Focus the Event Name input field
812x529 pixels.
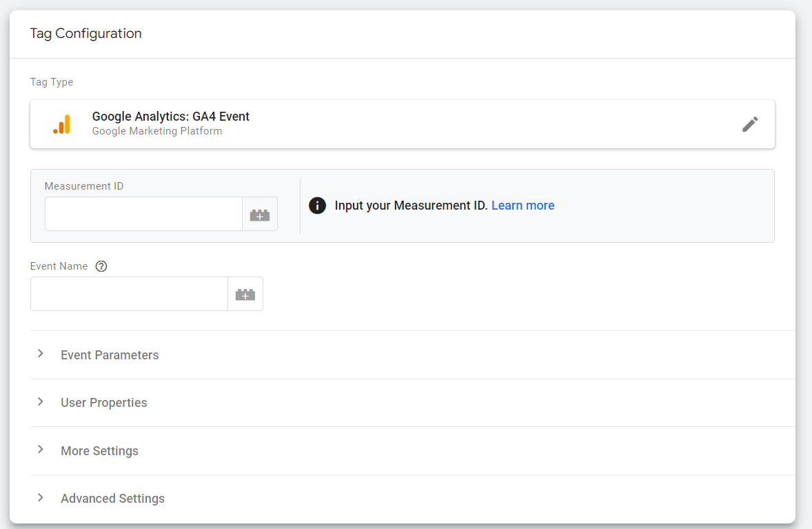[129, 295]
